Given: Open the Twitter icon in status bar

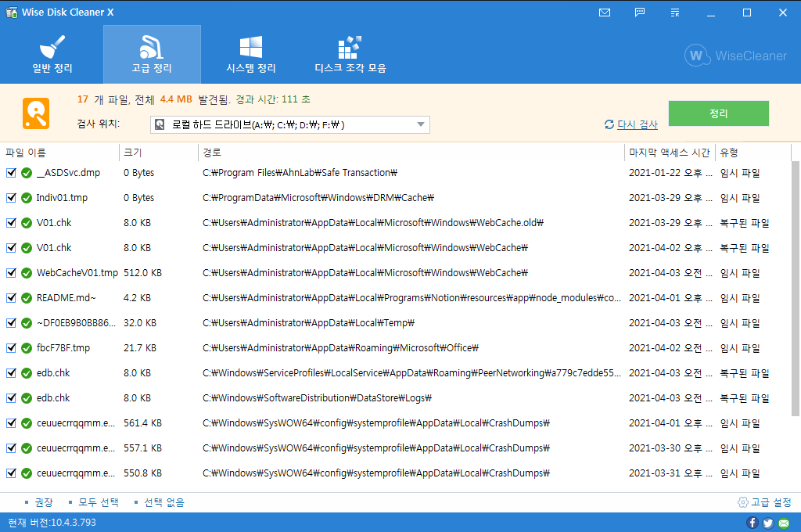Looking at the screenshot, I should click(768, 523).
